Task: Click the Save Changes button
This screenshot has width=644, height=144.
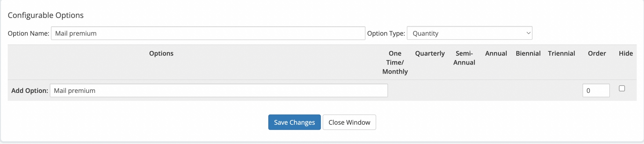Action: [294, 122]
